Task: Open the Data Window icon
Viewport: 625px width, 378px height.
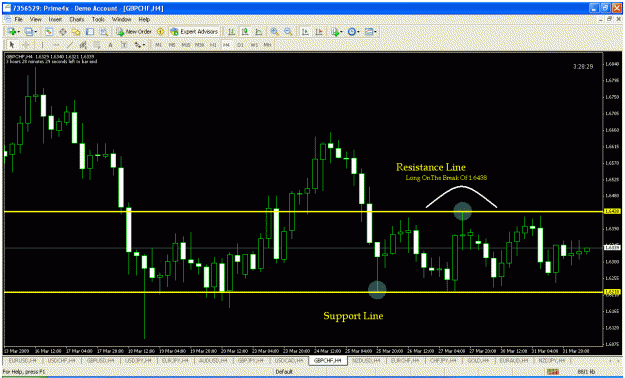Action: (63, 32)
